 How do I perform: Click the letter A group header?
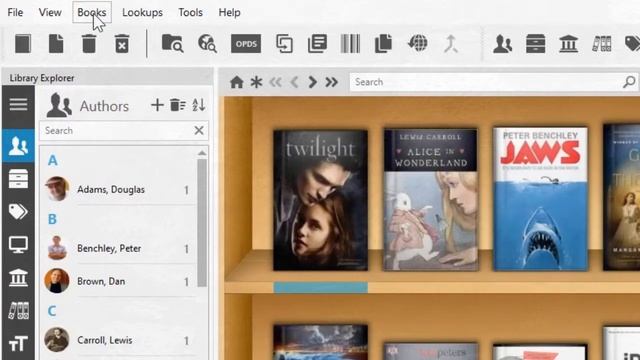click(52, 160)
